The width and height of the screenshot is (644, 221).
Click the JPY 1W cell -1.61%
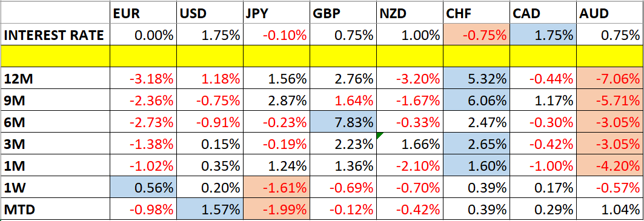pyautogui.click(x=276, y=188)
